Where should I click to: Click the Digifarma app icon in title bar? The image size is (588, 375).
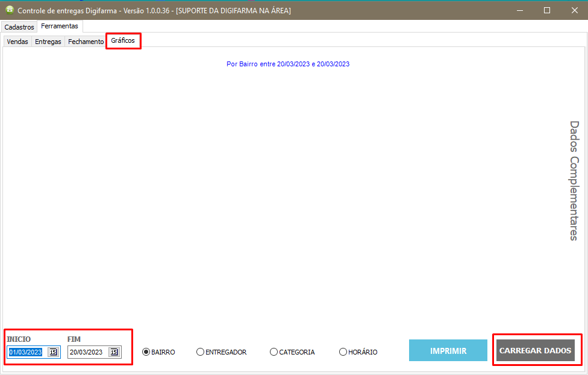tap(9, 10)
